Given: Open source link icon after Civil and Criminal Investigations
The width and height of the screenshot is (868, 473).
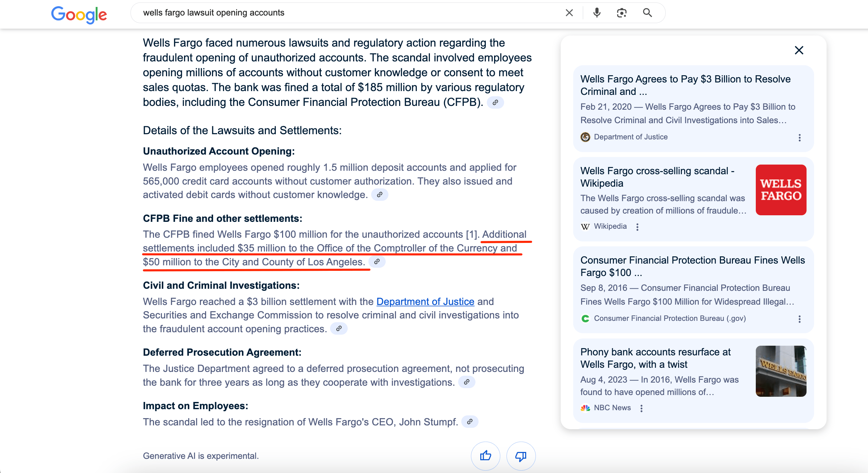Looking at the screenshot, I should pyautogui.click(x=339, y=328).
